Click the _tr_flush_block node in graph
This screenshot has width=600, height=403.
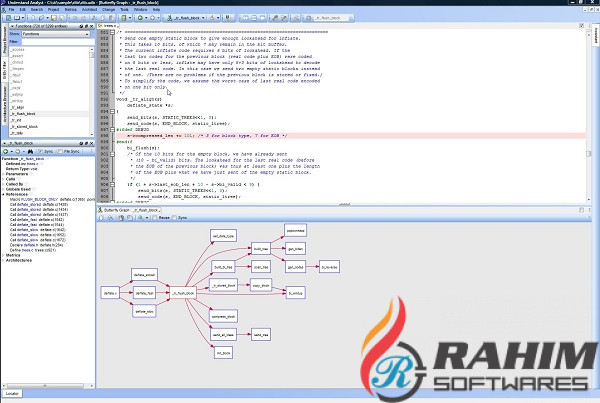[183, 293]
